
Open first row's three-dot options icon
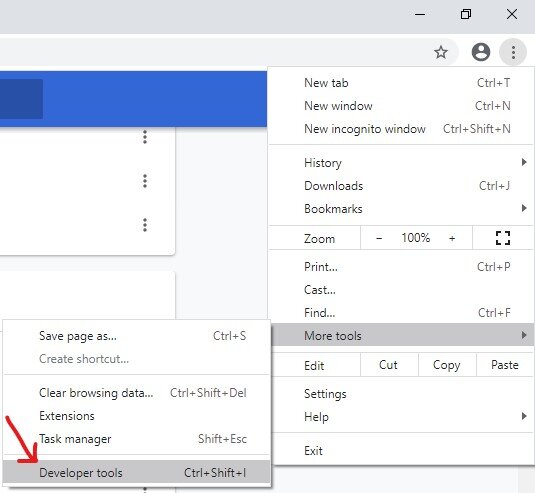(x=145, y=137)
